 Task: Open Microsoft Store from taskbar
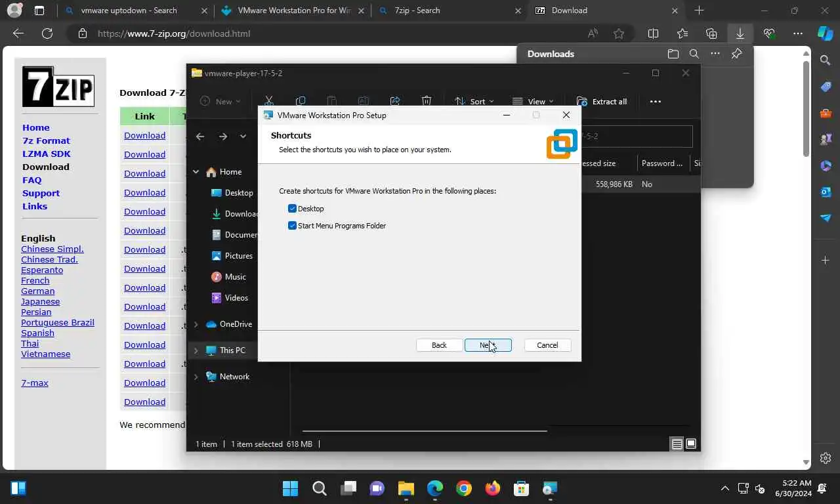[x=521, y=488]
